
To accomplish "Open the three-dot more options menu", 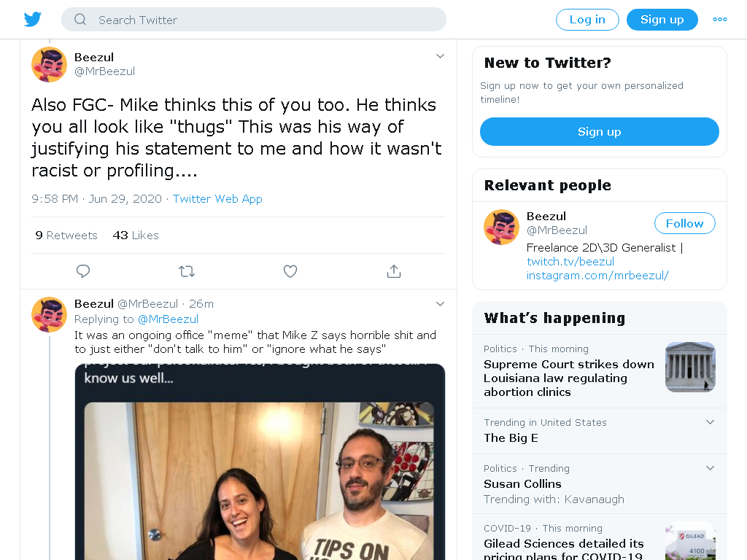I will (719, 20).
